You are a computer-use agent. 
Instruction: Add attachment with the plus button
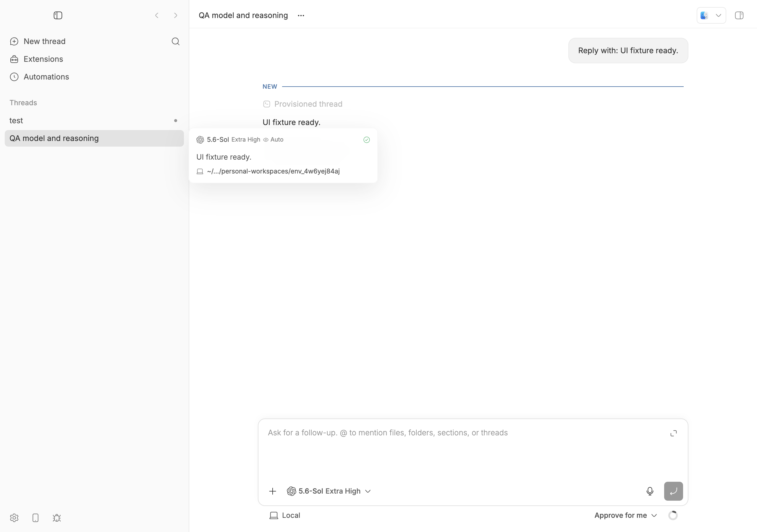point(273,491)
